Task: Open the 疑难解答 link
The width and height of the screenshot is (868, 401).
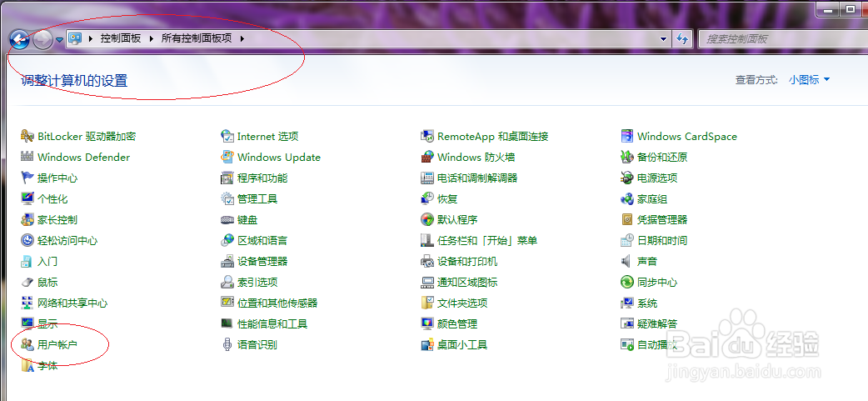Action: (x=657, y=324)
